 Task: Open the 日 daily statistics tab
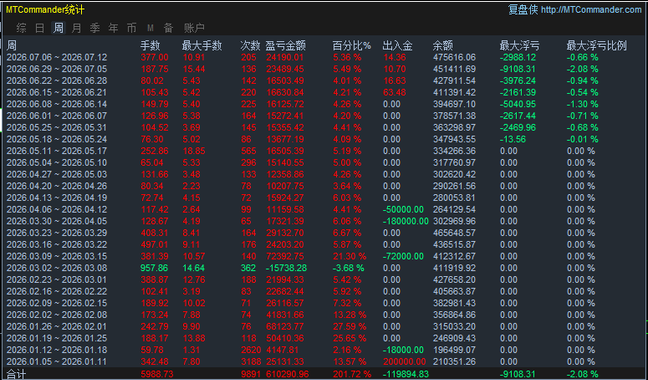click(x=39, y=28)
